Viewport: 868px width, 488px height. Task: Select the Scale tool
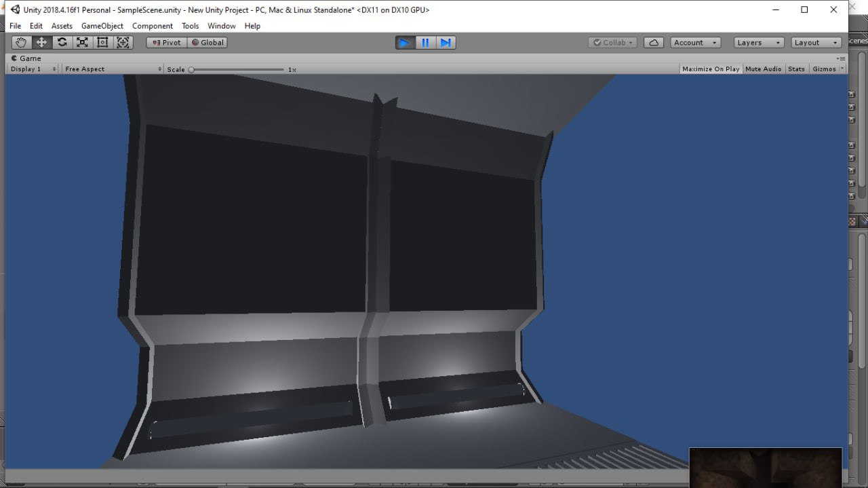tap(82, 42)
